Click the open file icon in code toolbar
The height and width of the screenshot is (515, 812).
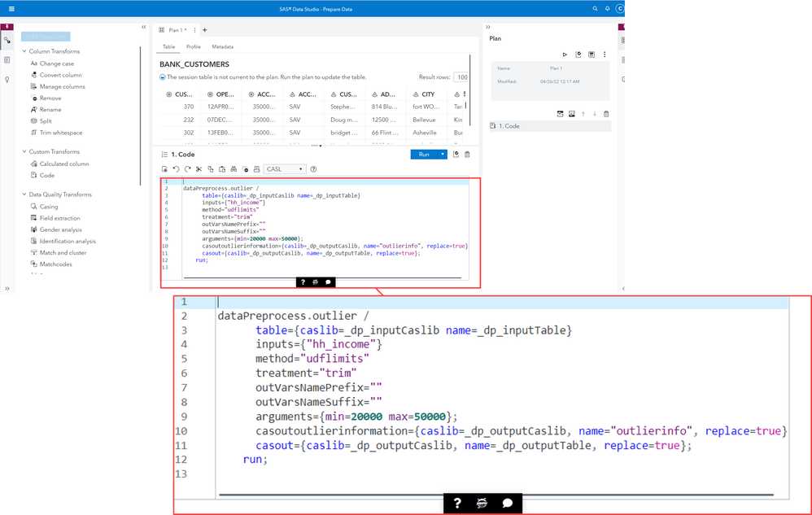click(164, 169)
